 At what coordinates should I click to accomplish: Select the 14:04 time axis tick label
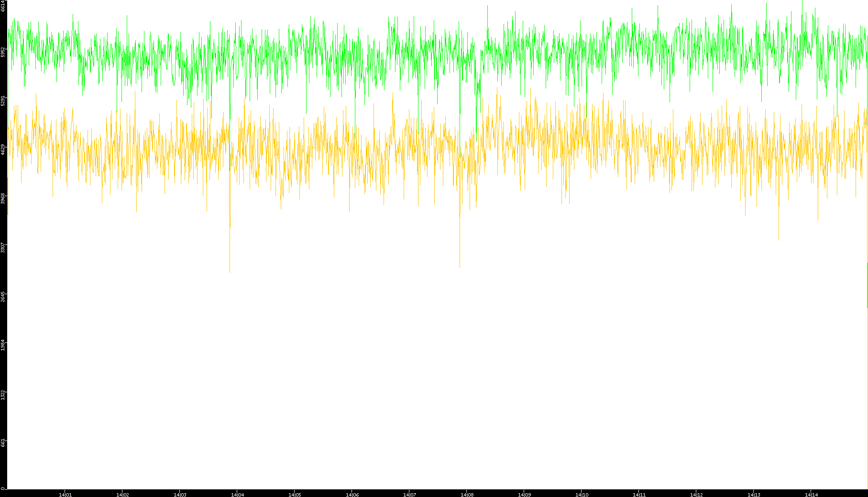click(237, 495)
